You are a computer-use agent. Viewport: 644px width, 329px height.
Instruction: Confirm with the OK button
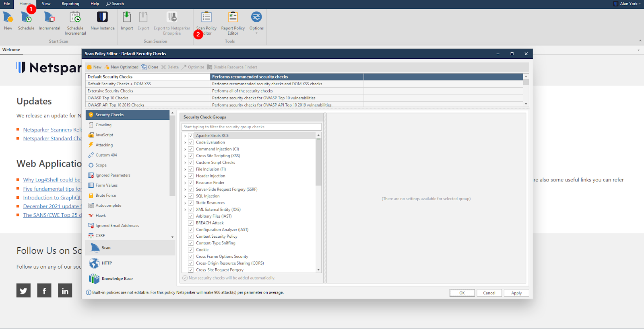[x=462, y=293]
